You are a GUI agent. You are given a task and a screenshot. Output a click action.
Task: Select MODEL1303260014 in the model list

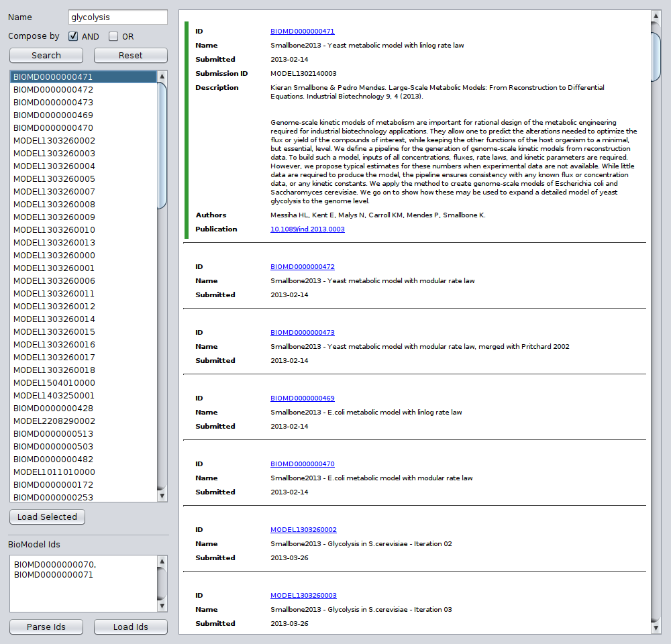coord(83,319)
